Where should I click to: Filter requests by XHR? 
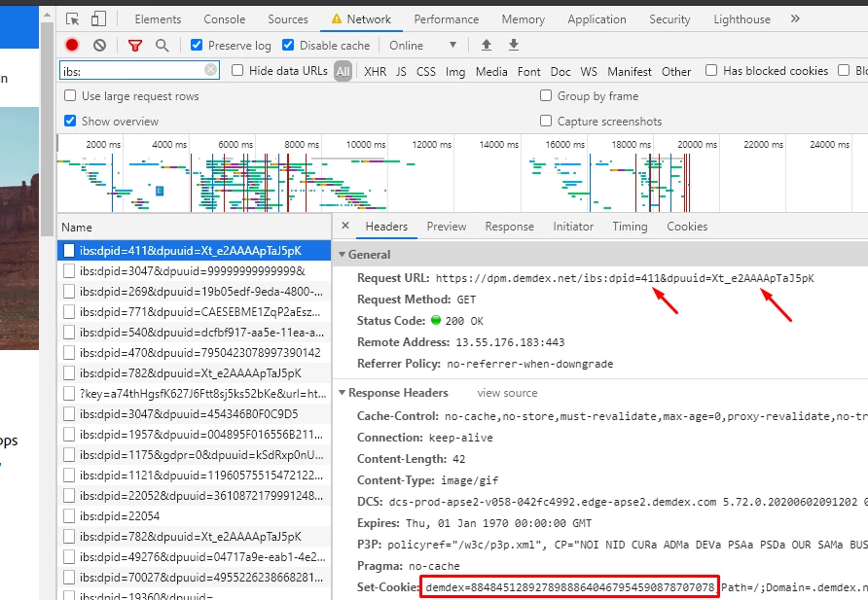pyautogui.click(x=376, y=71)
